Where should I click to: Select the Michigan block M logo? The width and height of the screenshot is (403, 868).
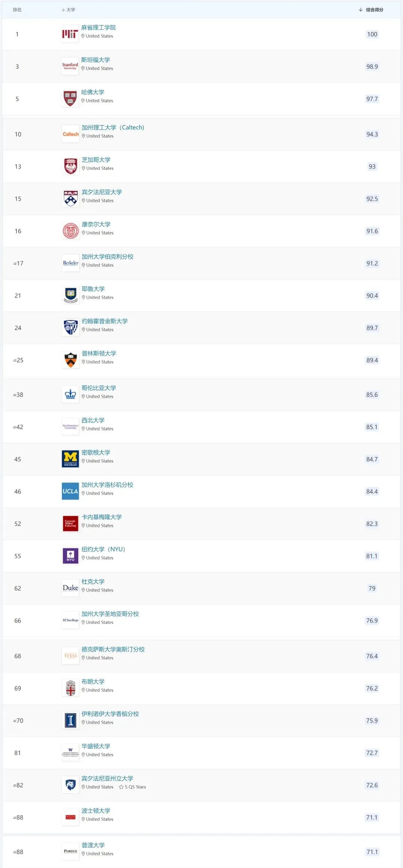point(71,459)
